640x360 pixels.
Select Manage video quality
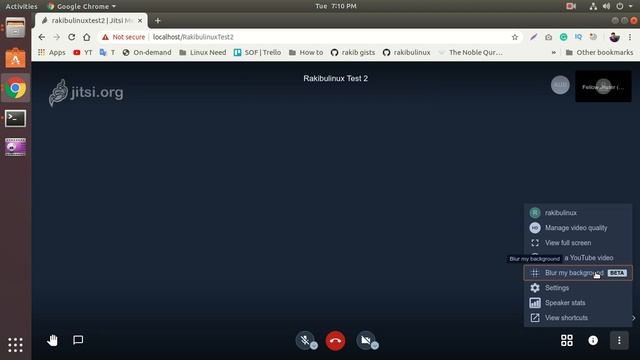[x=578, y=228]
